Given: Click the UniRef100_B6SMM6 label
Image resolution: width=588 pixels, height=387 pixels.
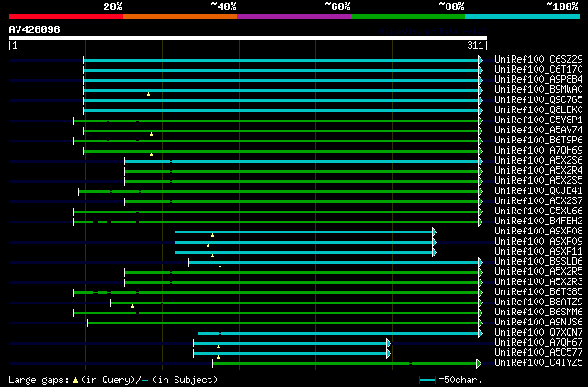Looking at the screenshot, I should (538, 313).
